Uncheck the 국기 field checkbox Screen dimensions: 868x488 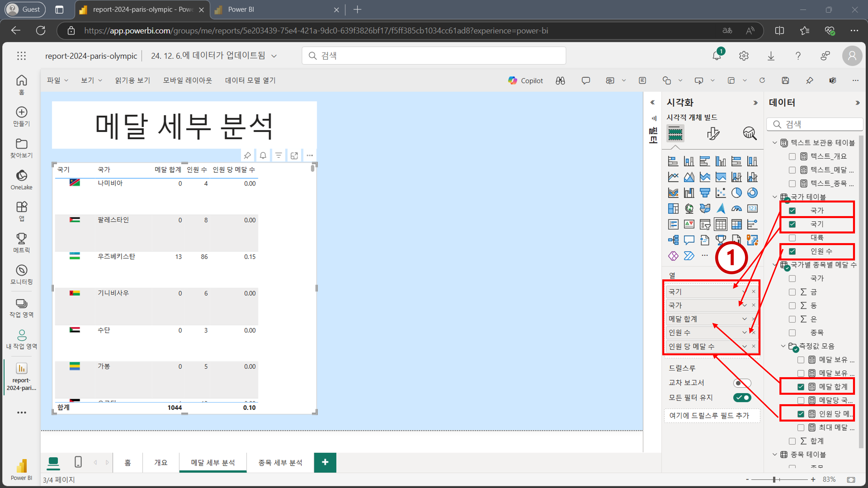click(792, 224)
